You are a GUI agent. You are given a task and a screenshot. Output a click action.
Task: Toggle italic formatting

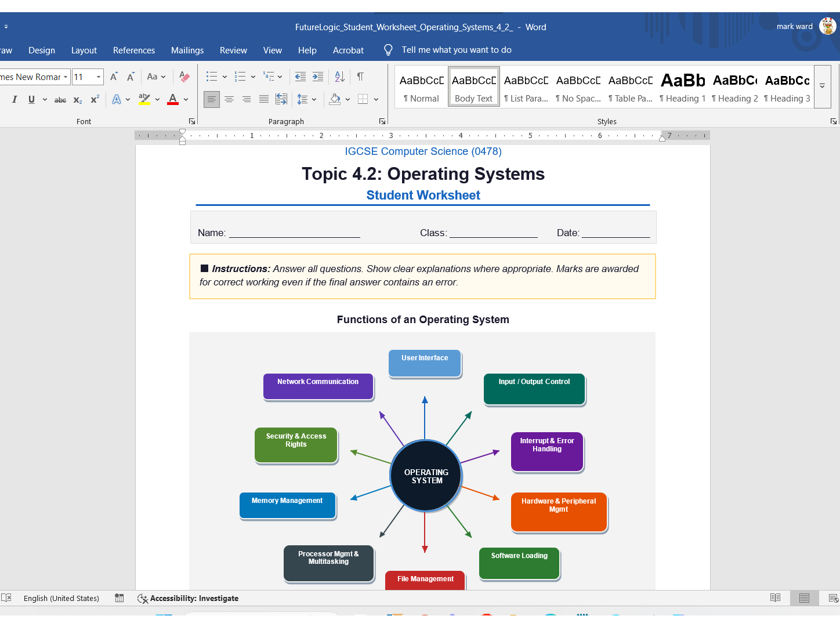coord(15,99)
